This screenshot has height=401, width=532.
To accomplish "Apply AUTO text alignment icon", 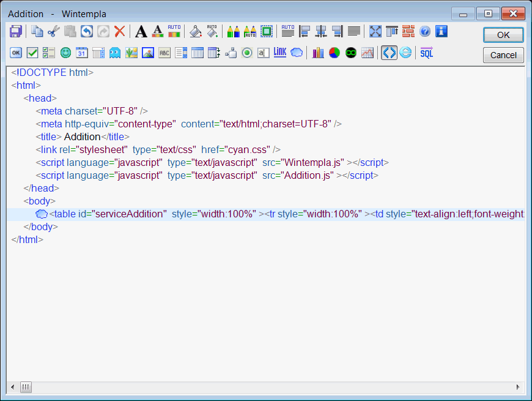I will [288, 32].
